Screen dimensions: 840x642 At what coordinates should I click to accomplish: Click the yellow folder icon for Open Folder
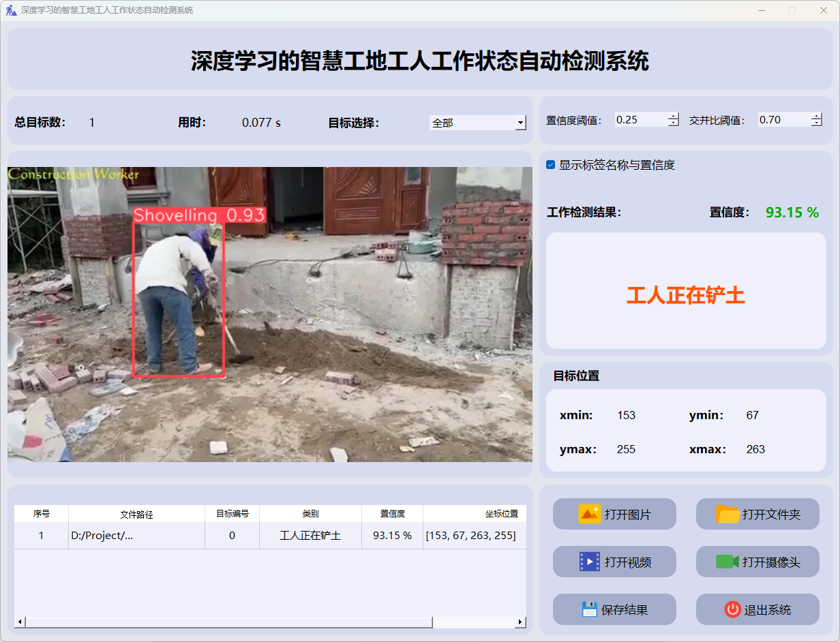727,514
